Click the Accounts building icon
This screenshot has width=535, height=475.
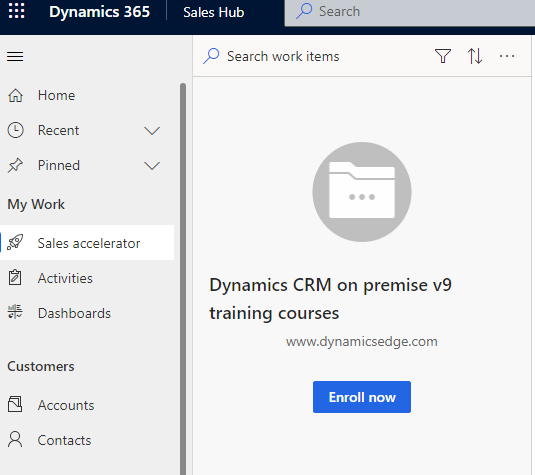pyautogui.click(x=15, y=404)
